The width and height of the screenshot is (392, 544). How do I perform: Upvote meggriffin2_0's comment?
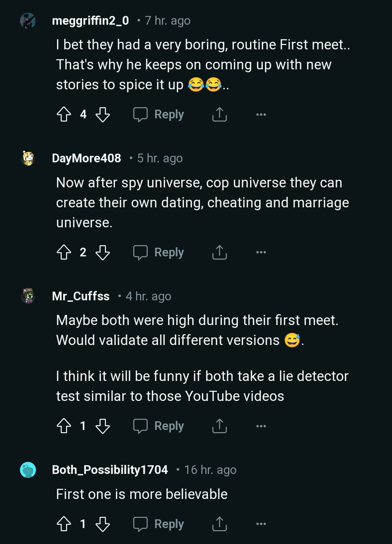(65, 114)
